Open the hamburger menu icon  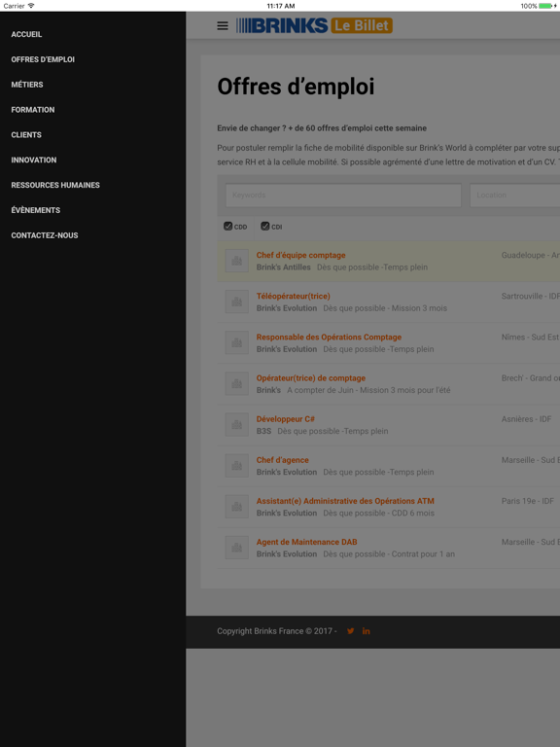pyautogui.click(x=223, y=25)
